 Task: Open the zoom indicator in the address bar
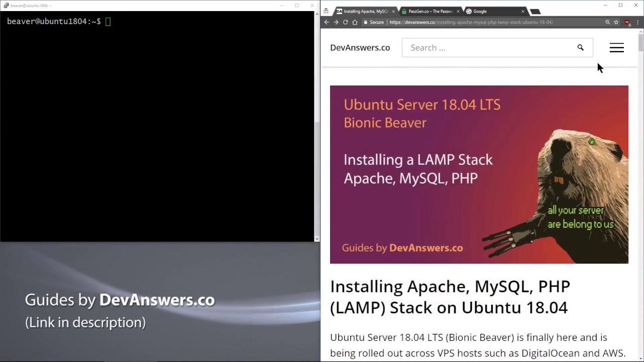point(607,22)
